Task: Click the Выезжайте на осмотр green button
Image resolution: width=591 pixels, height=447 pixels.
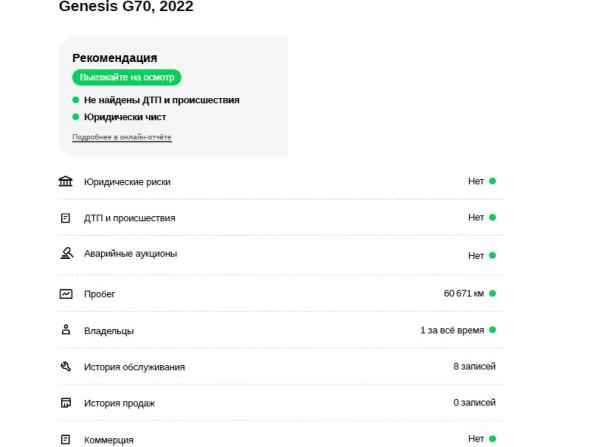Action: (x=127, y=77)
